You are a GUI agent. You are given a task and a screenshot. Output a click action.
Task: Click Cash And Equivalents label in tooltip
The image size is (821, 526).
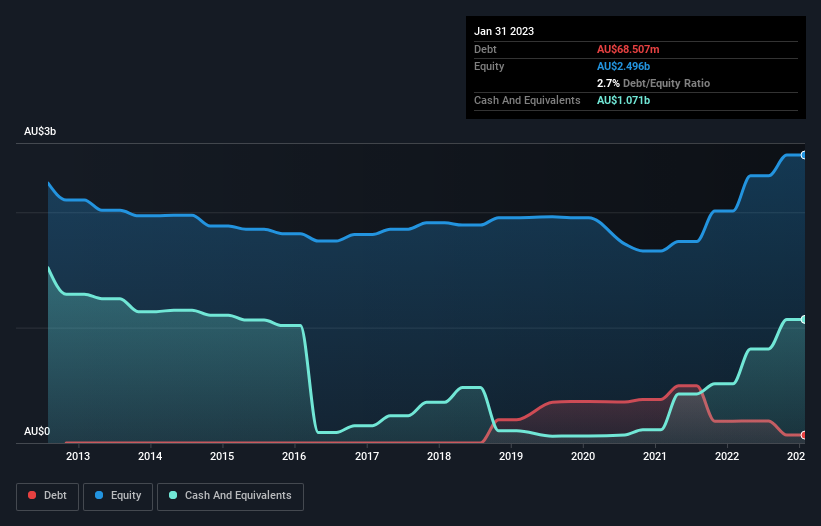tap(527, 100)
